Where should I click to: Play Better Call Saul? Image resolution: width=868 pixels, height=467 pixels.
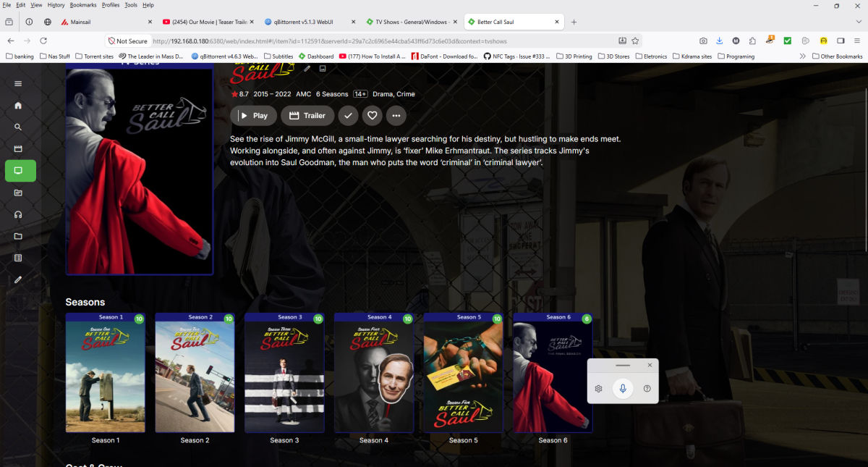coord(253,115)
